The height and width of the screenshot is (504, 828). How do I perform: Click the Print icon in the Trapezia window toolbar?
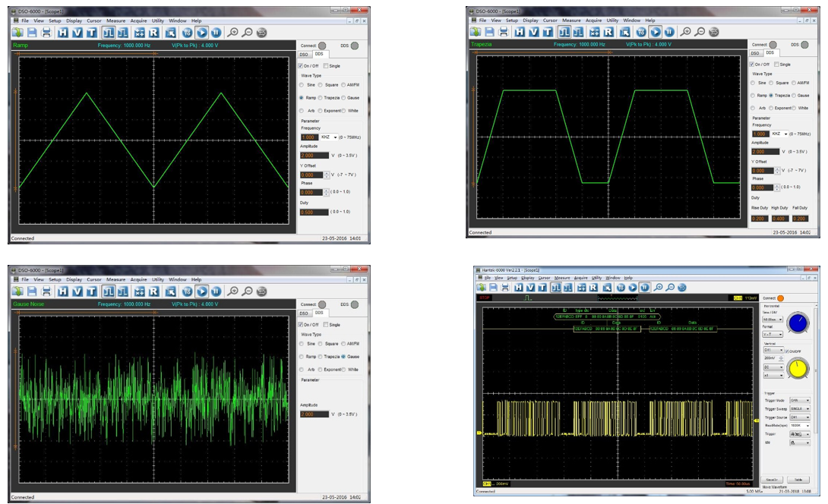(504, 32)
